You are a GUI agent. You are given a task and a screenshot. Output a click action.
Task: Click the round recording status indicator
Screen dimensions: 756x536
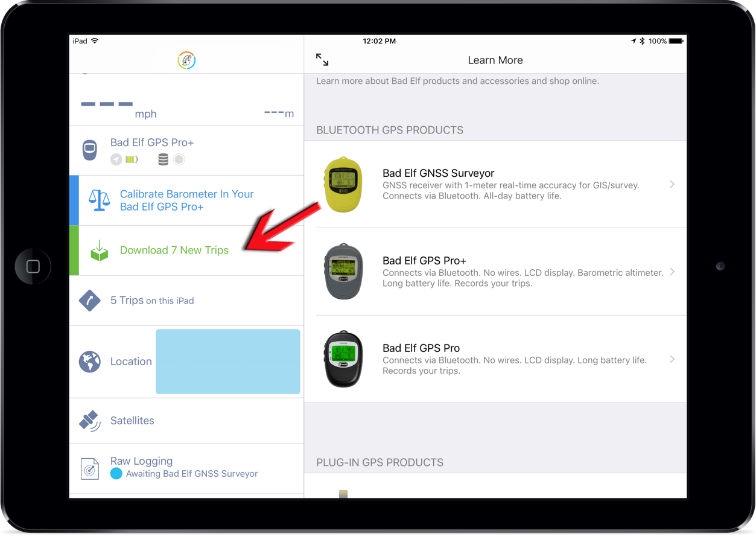179,159
